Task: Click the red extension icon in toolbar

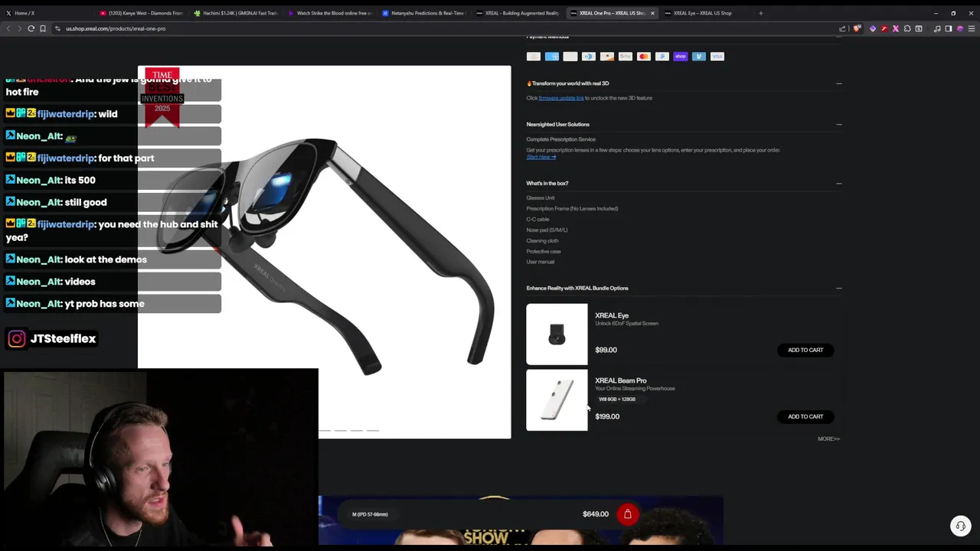Action: point(884,28)
